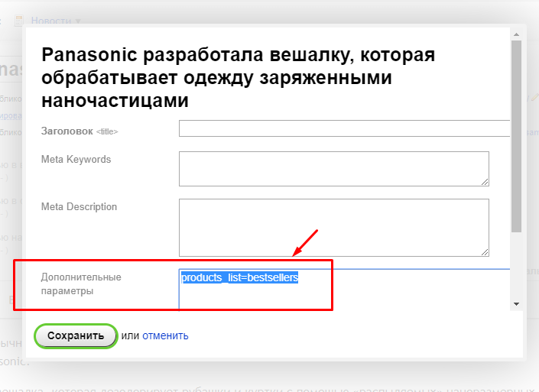Open the Новости dropdown menu
This screenshot has width=539, height=392.
pos(56,21)
